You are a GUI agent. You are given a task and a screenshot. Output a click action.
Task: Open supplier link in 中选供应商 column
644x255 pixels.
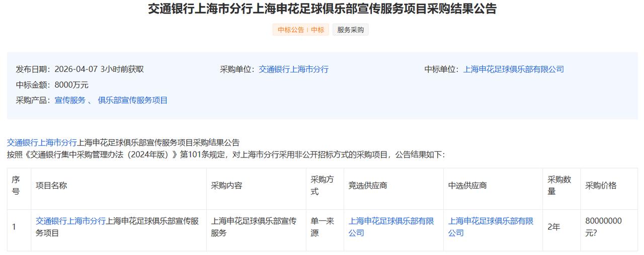(x=491, y=227)
